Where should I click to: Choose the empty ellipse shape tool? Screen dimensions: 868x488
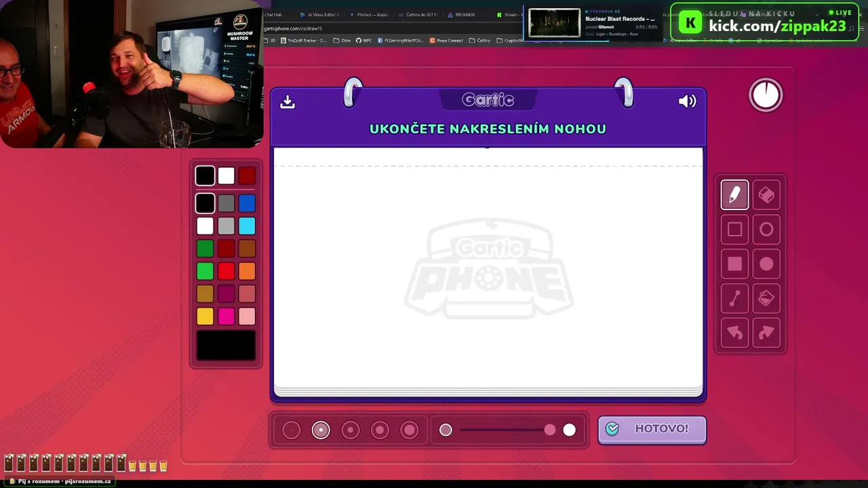coord(766,230)
